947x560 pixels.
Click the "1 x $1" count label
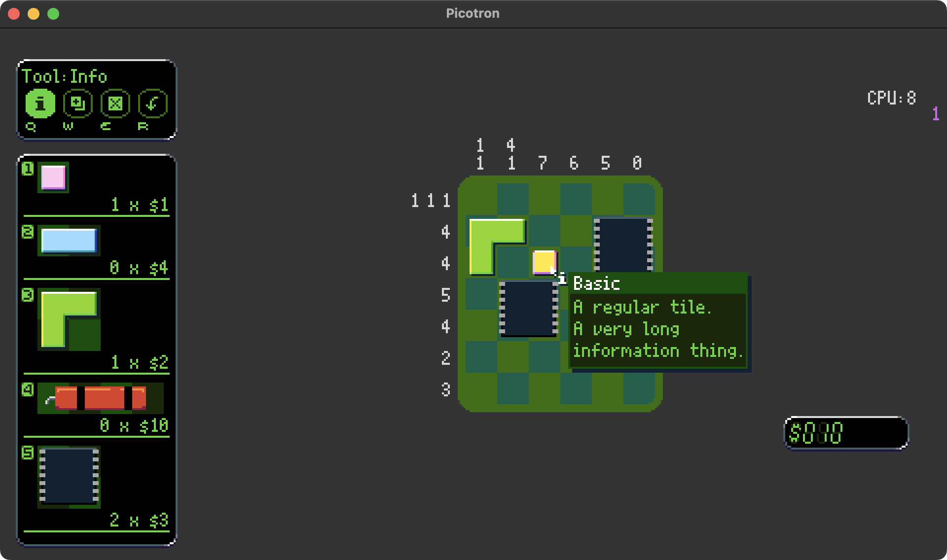(140, 205)
